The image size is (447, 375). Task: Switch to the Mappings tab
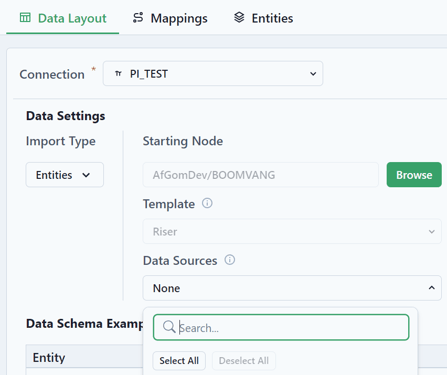coord(170,18)
